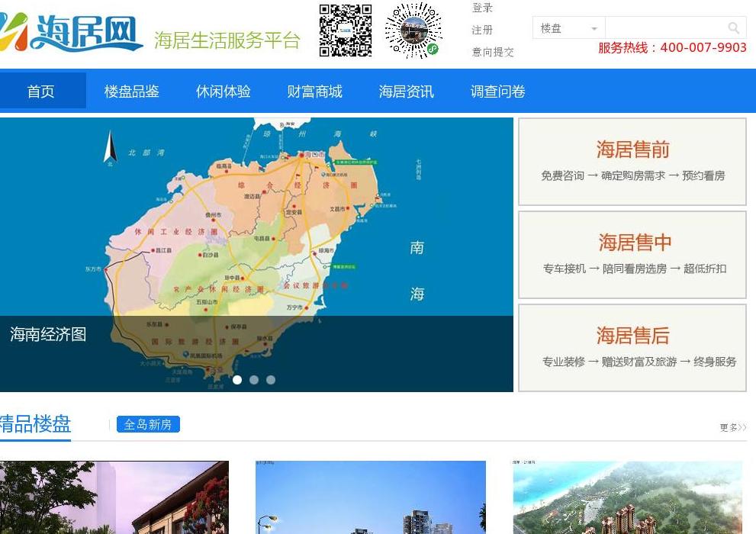Open the 楼盘 search category dropdown

coord(568,28)
